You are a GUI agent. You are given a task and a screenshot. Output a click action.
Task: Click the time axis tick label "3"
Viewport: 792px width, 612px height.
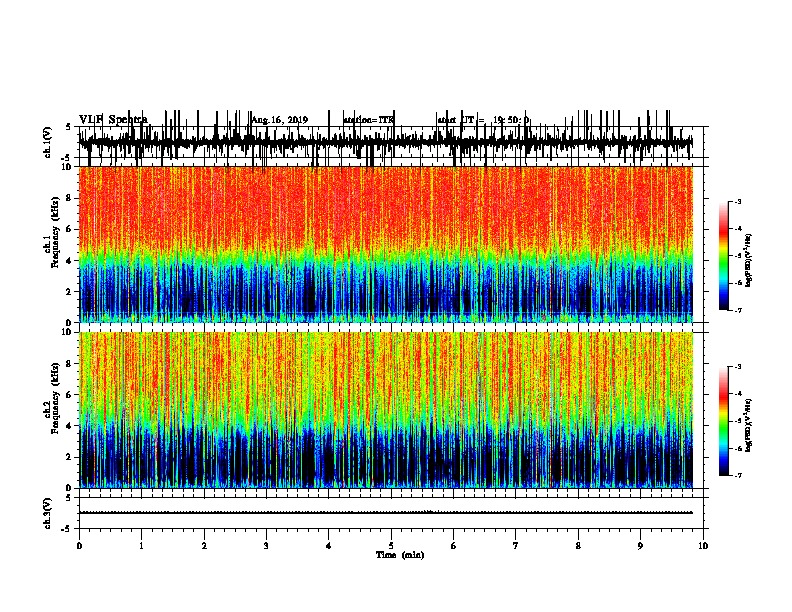click(x=266, y=546)
